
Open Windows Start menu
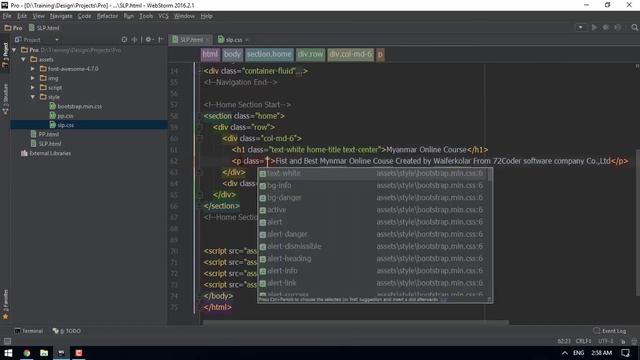[8, 353]
